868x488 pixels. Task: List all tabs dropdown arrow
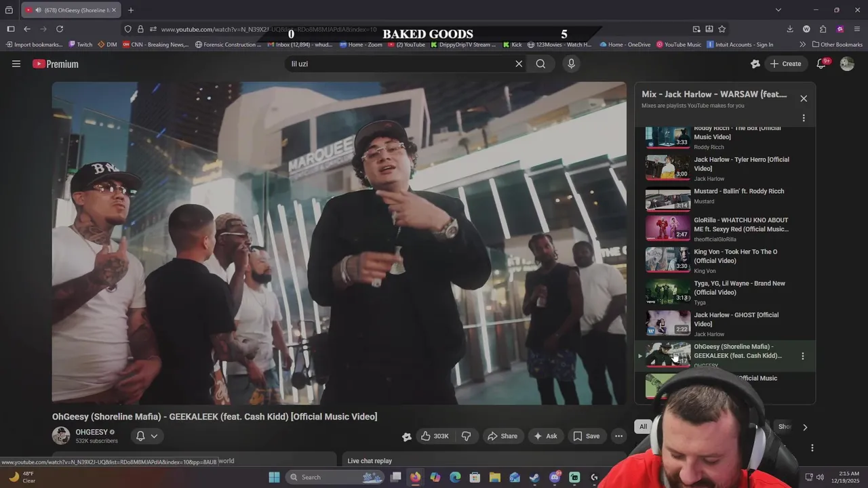click(x=778, y=10)
